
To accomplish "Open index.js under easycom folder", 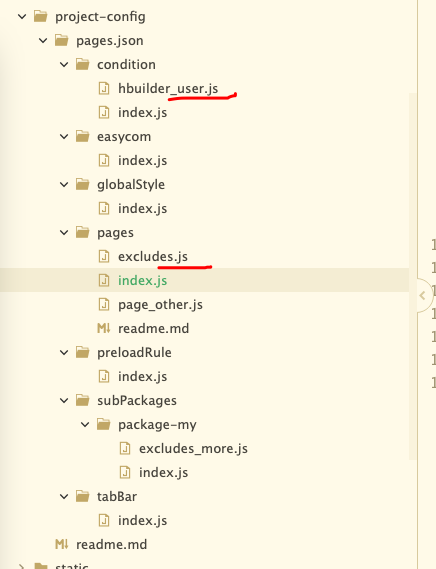I will pyautogui.click(x=142, y=160).
